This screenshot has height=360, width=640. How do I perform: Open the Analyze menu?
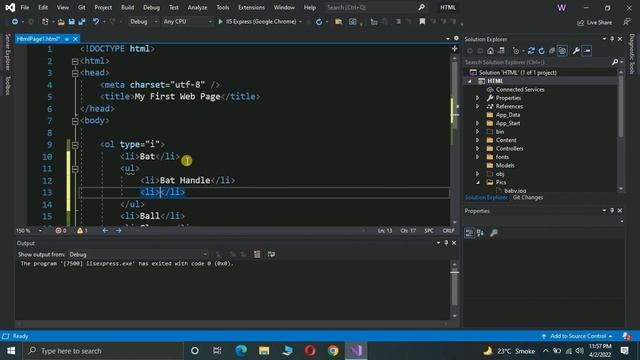197,7
